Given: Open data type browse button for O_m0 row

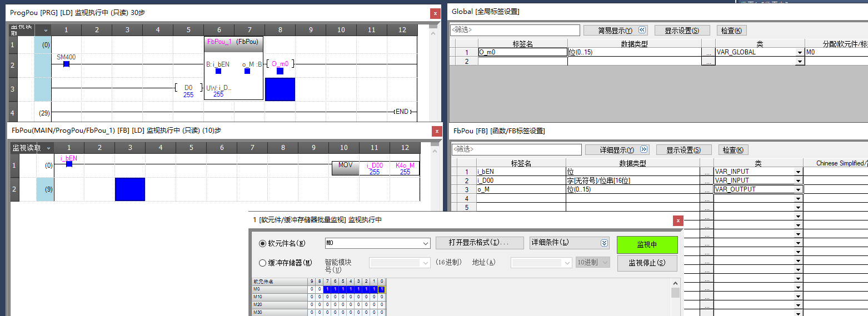Looking at the screenshot, I should coord(708,52).
